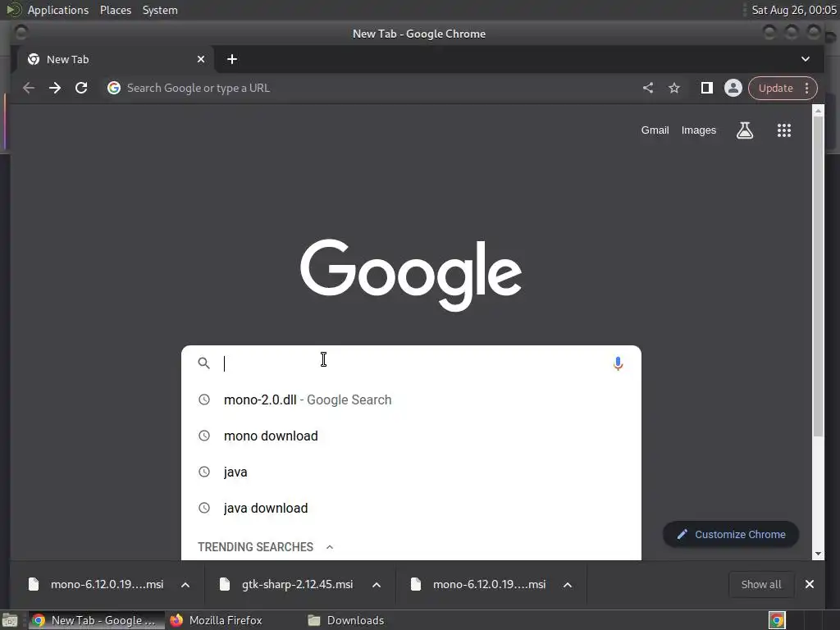Click the magnifier icon in the search box
The image size is (840, 630).
click(203, 363)
